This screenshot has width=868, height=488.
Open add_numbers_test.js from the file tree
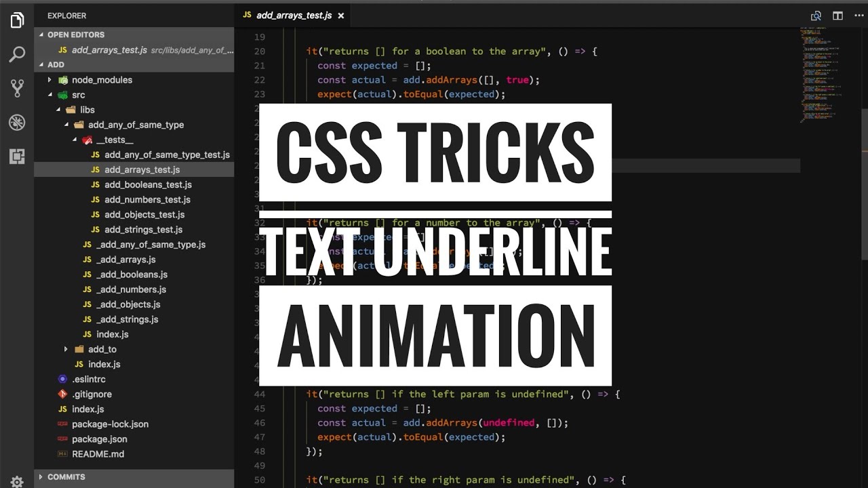(147, 200)
